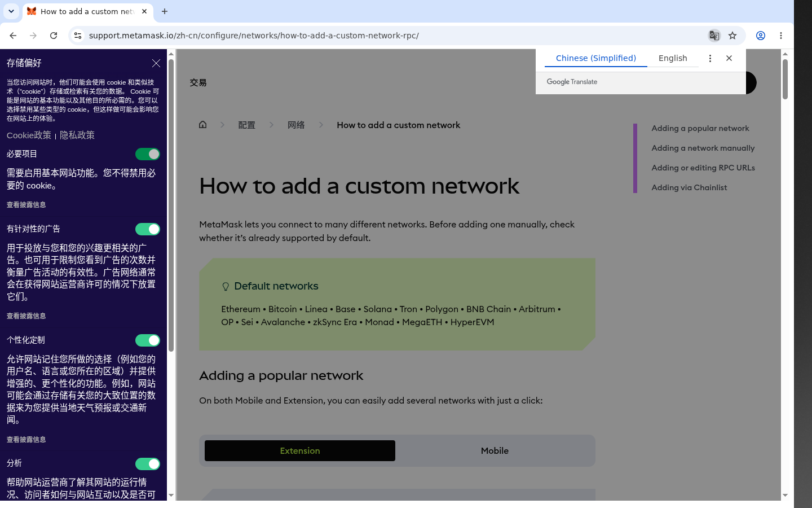This screenshot has width=812, height=508.
Task: Go forward to the next page
Action: 33,36
